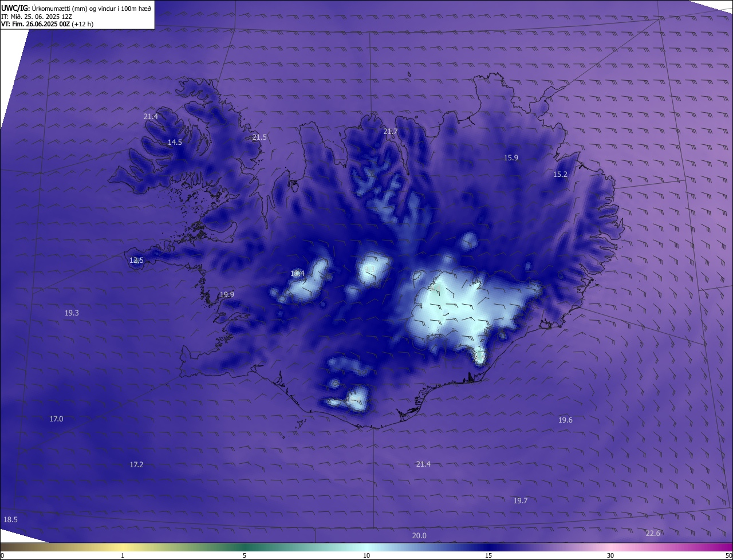Click the 21.5 value label

[x=259, y=137]
